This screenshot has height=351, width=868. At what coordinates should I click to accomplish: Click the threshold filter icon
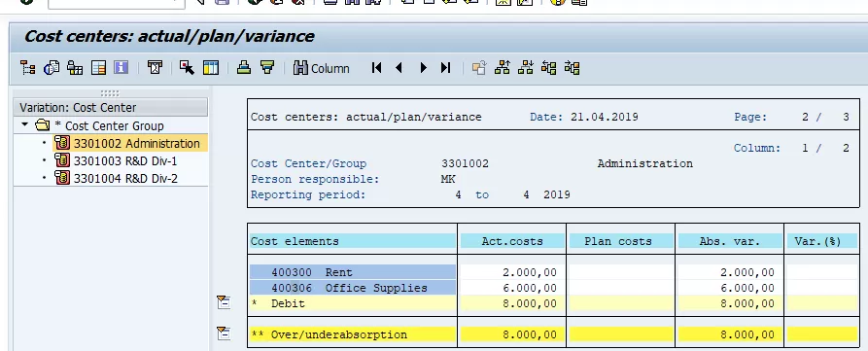tap(155, 68)
